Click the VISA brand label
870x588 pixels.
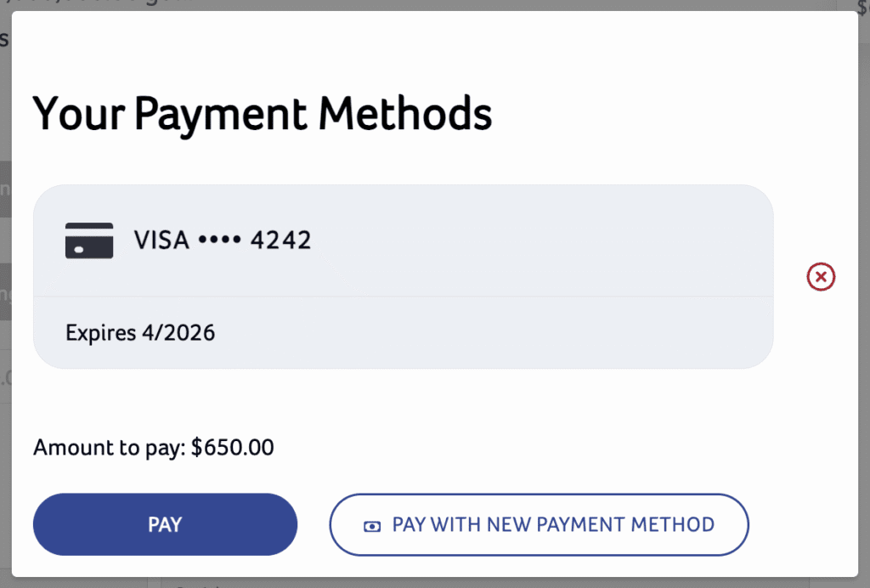click(x=161, y=240)
